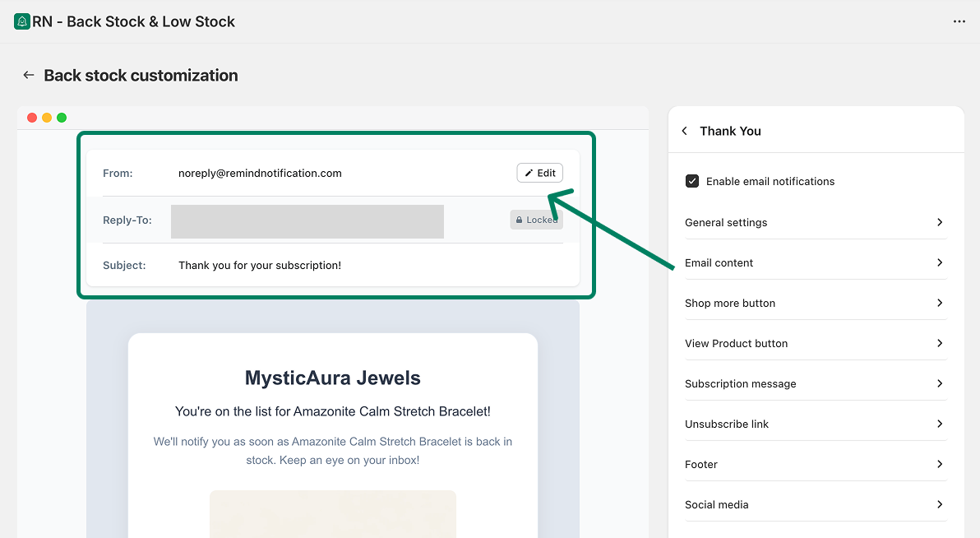Click the MysticAura Jewels heading in preview

tap(333, 378)
